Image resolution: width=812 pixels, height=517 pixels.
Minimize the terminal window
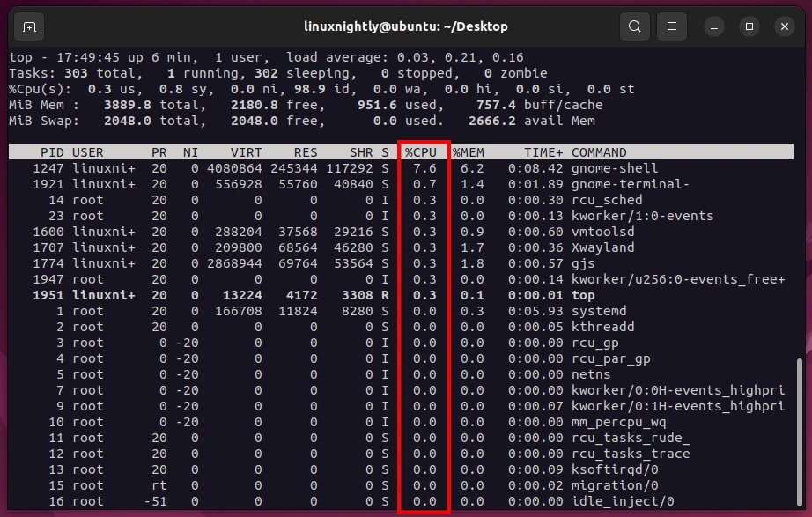714,26
